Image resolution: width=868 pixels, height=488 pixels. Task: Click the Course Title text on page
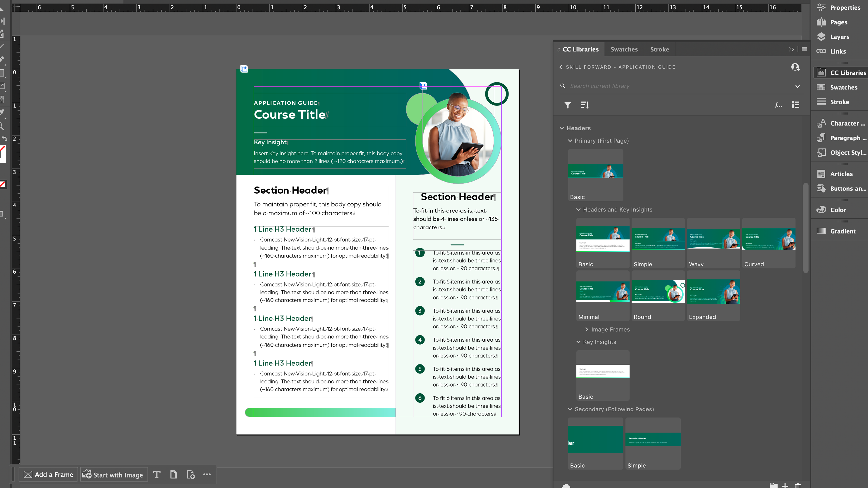pos(289,115)
